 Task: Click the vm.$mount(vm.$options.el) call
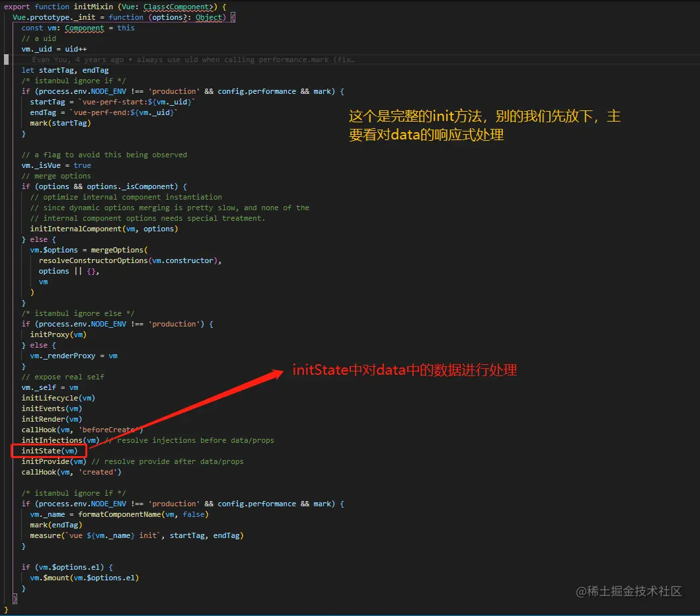point(85,578)
